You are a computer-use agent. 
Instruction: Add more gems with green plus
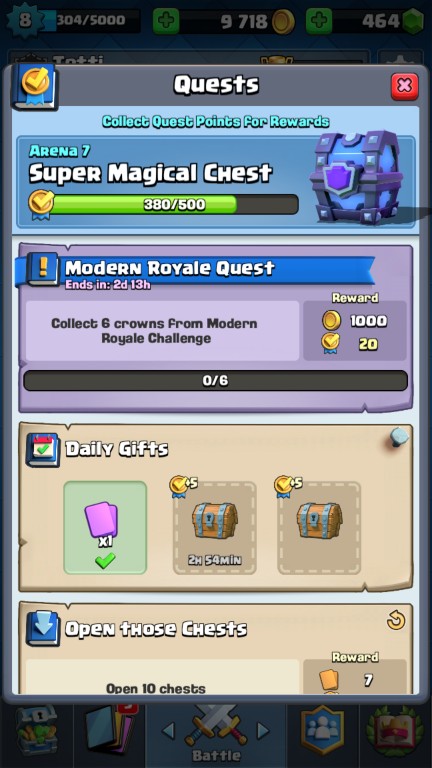click(x=319, y=21)
